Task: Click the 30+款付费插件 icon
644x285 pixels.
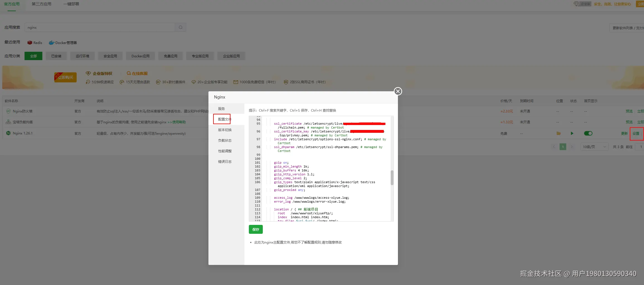Action: 158,82
